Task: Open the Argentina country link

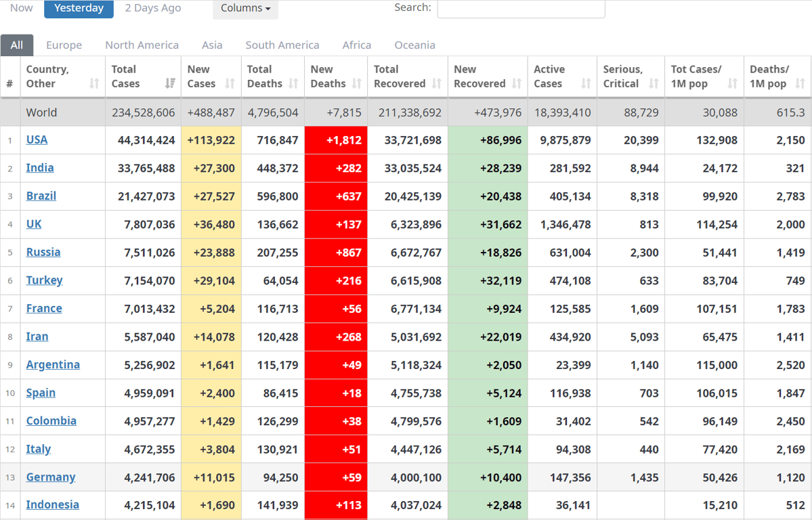Action: click(x=53, y=365)
